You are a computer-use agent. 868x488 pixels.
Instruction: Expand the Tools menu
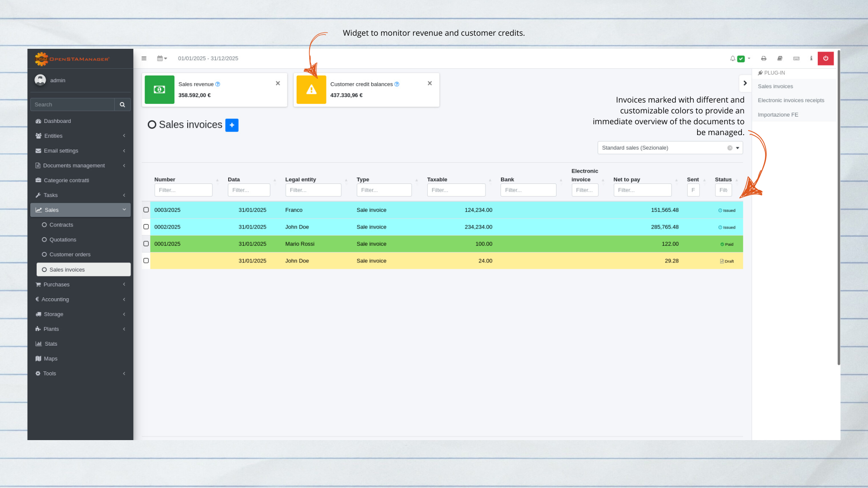click(80, 374)
